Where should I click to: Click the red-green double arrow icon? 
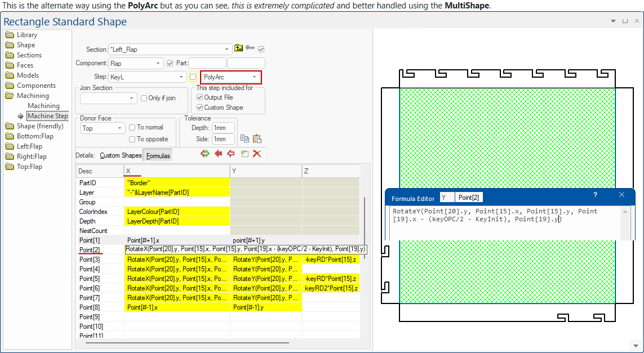[205, 154]
